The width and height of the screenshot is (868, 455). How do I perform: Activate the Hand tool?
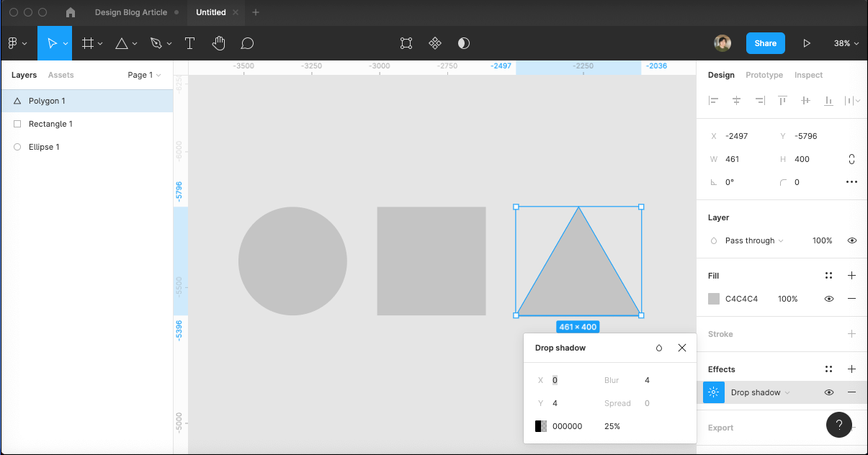(218, 43)
